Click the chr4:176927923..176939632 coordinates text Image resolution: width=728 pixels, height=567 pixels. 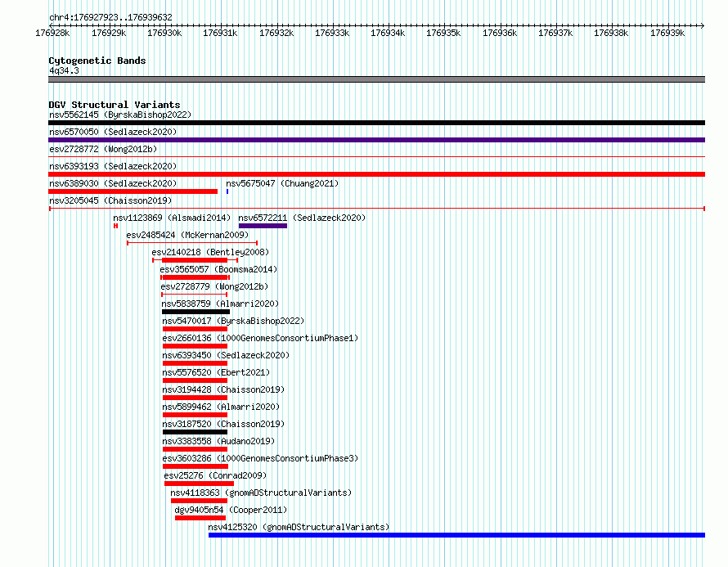[110, 18]
